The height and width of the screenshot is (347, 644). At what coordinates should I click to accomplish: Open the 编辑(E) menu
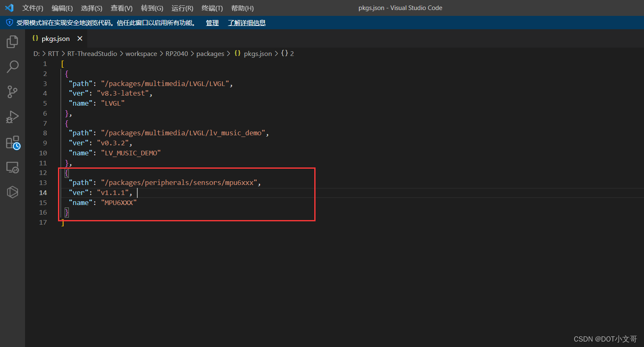coord(62,8)
